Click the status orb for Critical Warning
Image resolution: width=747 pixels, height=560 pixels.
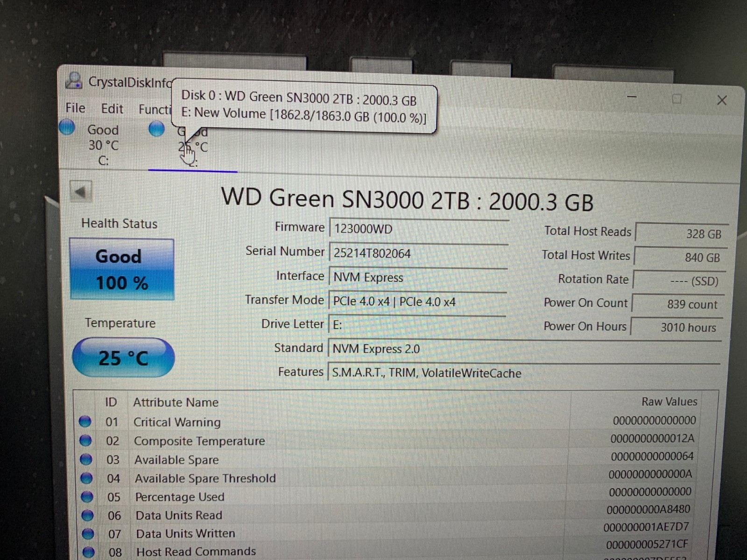pos(85,421)
